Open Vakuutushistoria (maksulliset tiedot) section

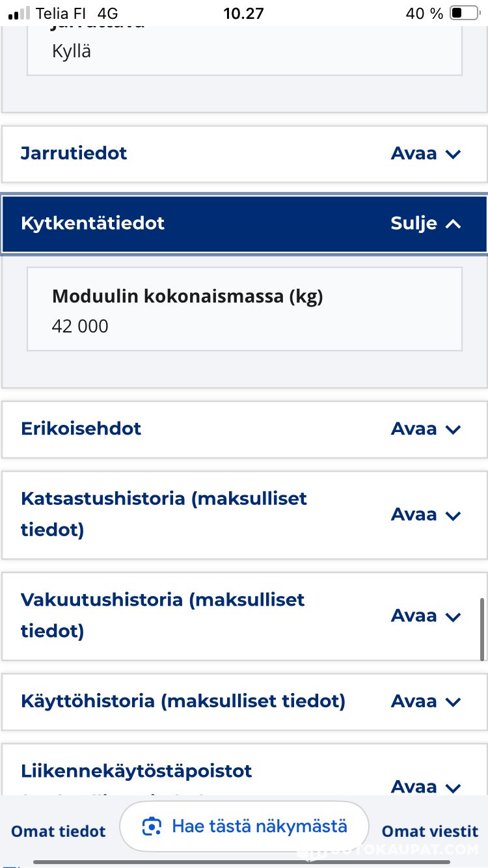click(x=244, y=616)
